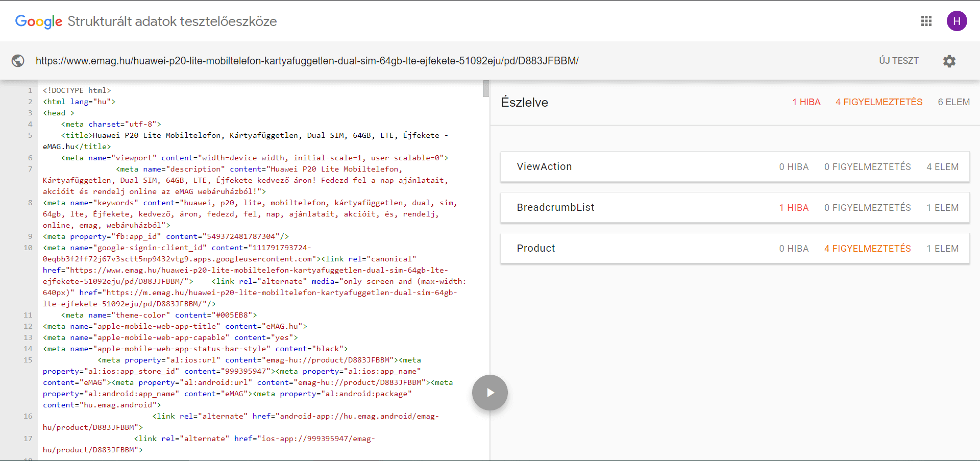Start a new test with ÚJ TESZT
This screenshot has width=980, height=461.
coord(898,61)
